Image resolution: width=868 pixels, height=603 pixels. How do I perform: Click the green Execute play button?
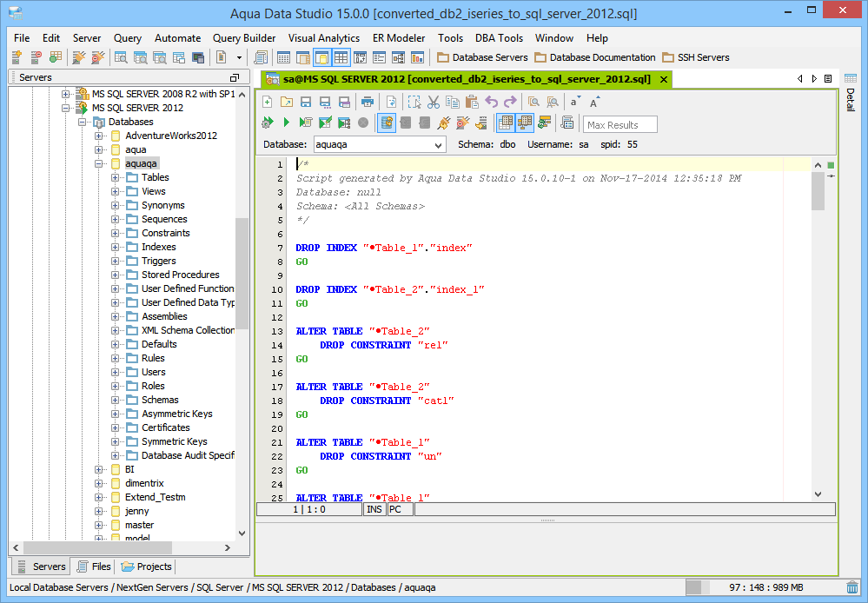286,123
